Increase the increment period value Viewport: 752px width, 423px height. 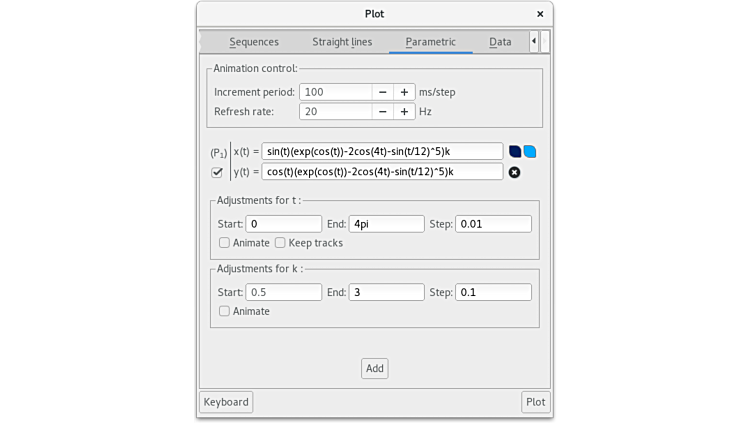[404, 92]
